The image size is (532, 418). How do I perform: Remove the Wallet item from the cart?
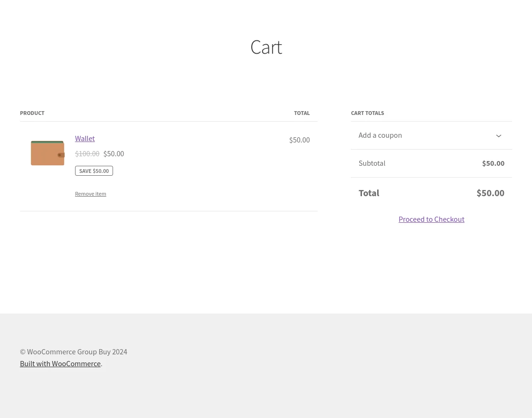pyautogui.click(x=90, y=193)
